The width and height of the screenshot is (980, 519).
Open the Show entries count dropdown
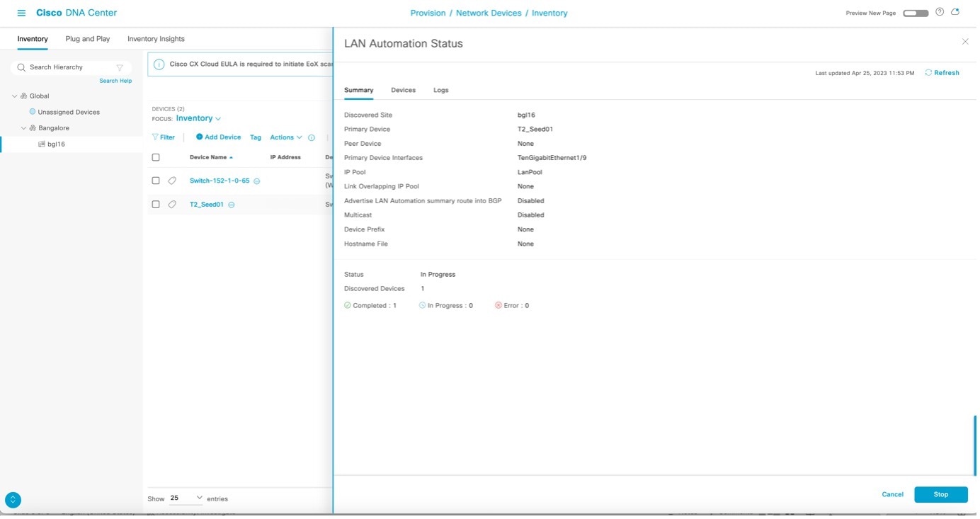[186, 498]
